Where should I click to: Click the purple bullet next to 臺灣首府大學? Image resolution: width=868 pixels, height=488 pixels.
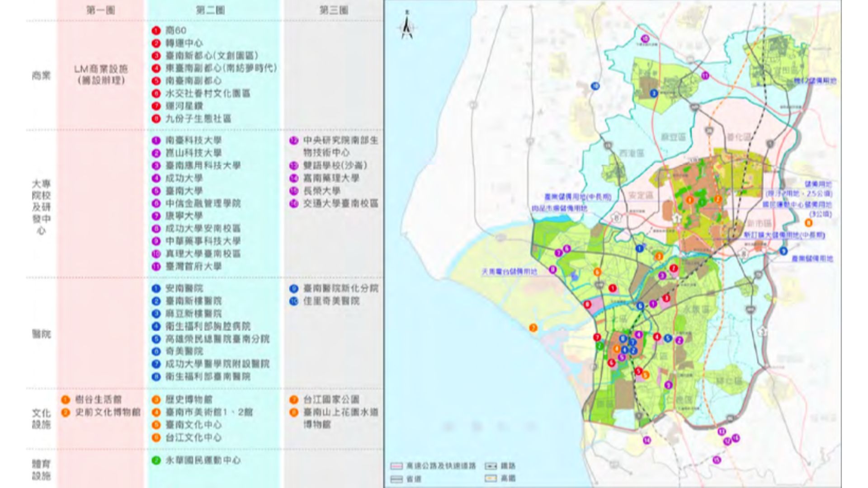click(x=156, y=267)
